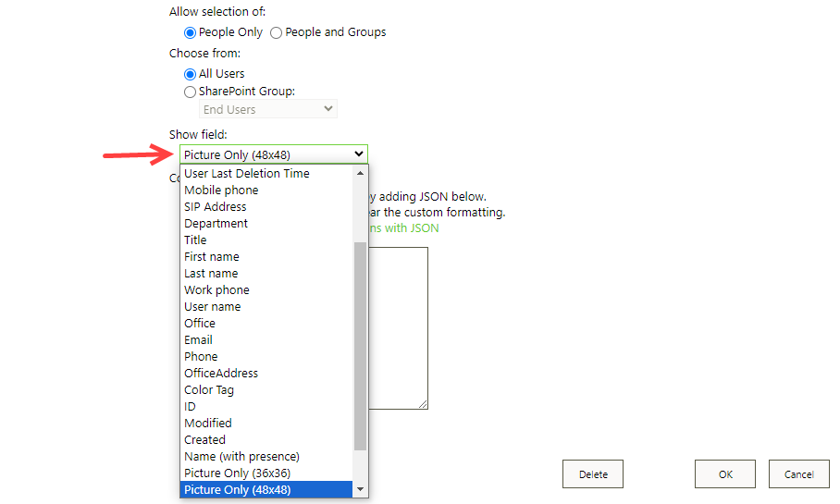Pick the Modified option
Screen dimensions: 840x504
(266, 423)
